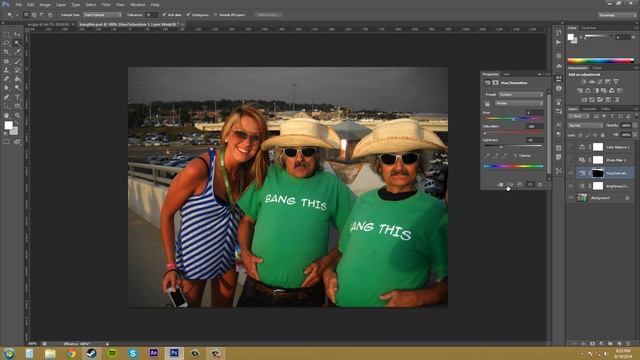
Task: Toggle the Anti-alias checkbox
Action: click(164, 15)
